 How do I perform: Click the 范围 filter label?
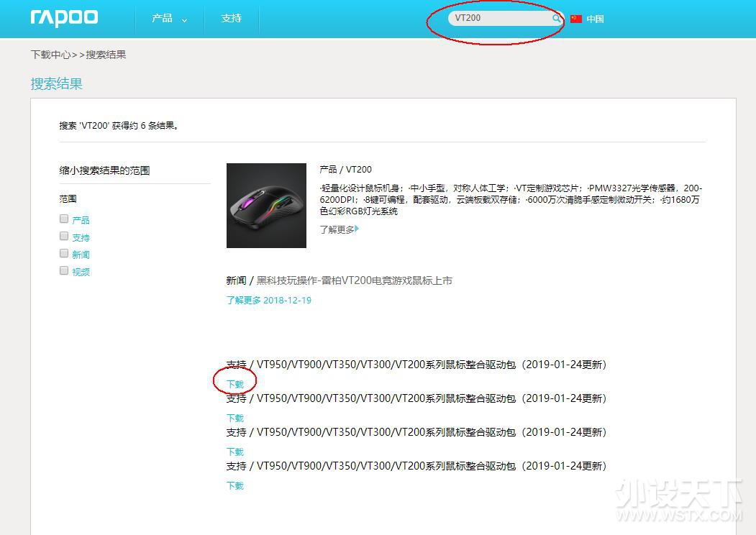coord(68,198)
